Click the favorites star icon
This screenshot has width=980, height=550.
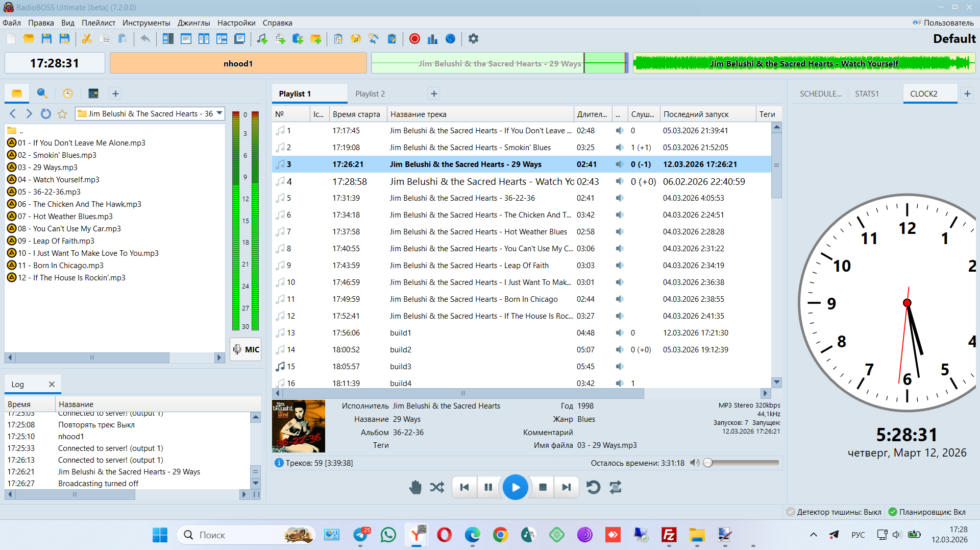[62, 114]
